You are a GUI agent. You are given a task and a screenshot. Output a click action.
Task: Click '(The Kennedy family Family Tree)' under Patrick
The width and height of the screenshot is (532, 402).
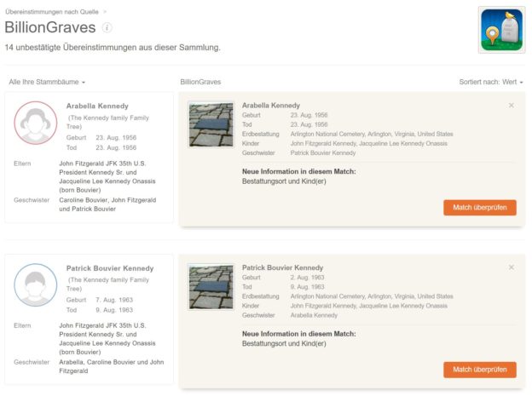(x=108, y=284)
